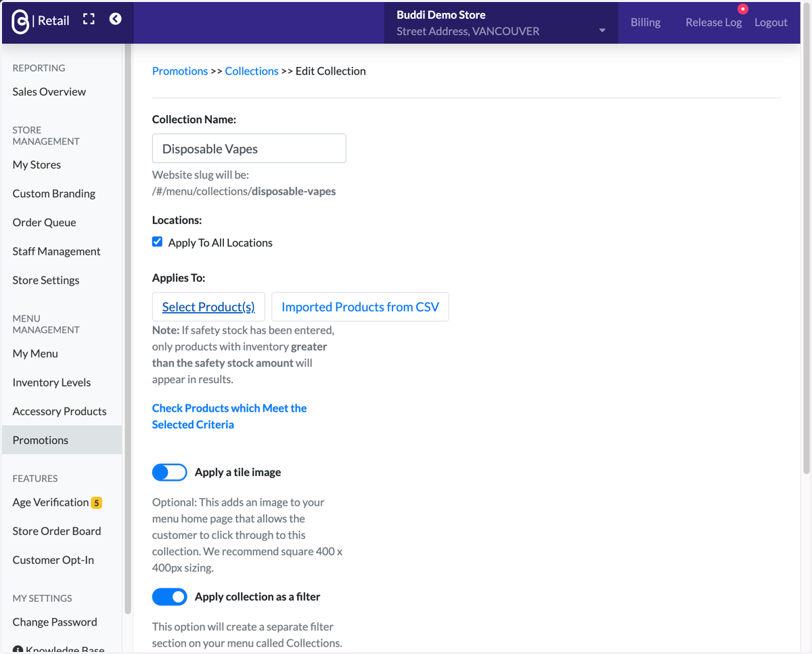Toggle fullscreen mode icon
This screenshot has height=654, width=812.
[x=89, y=19]
